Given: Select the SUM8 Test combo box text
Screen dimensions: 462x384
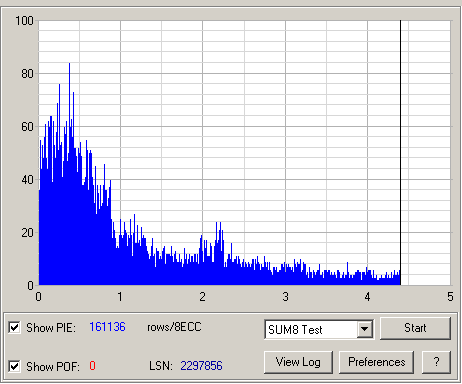Looking at the screenshot, I should point(295,330).
